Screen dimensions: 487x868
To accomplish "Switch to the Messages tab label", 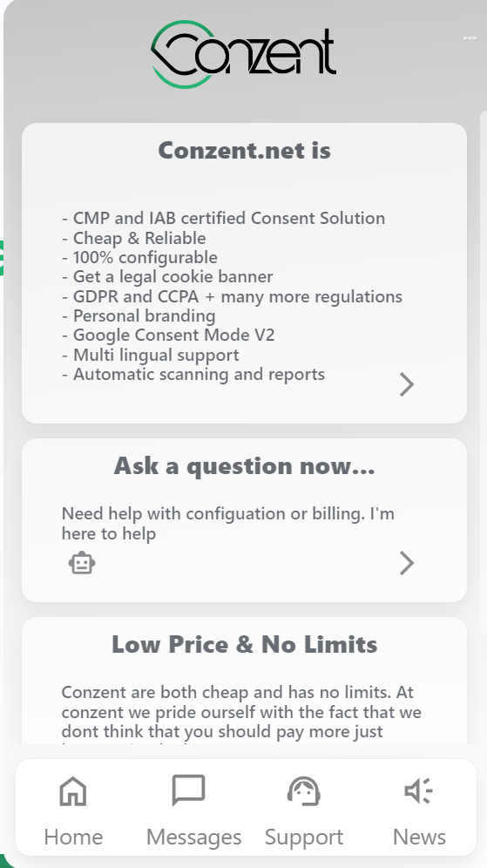I will pyautogui.click(x=193, y=837).
